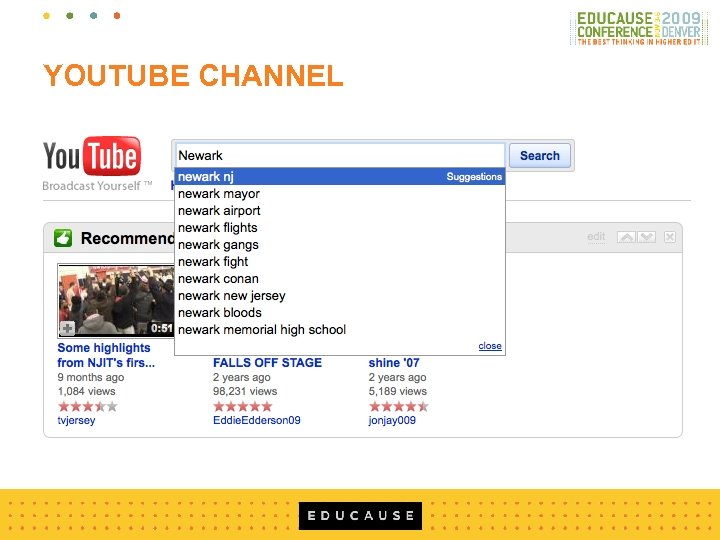Click the EDUCAUSE Conference 2009 Denver logo
720x540 pixels.
pyautogui.click(x=639, y=28)
